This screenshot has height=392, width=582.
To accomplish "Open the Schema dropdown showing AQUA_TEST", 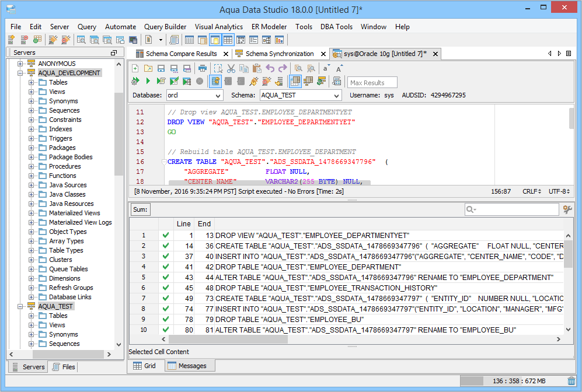I will point(301,95).
